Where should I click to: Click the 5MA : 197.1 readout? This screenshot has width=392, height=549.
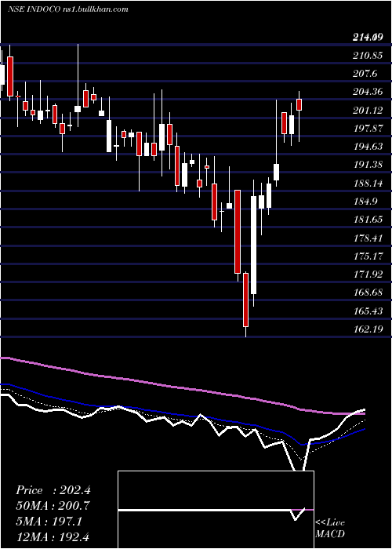tap(49, 522)
